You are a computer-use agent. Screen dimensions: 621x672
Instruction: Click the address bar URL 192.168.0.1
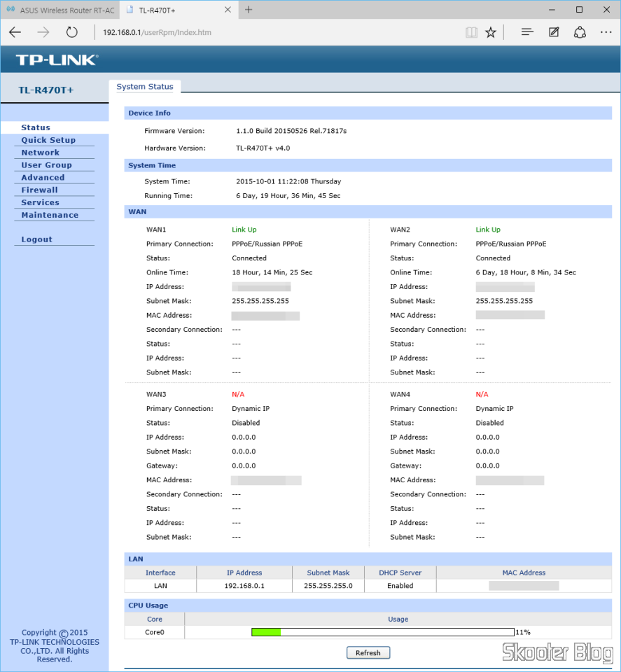(157, 33)
